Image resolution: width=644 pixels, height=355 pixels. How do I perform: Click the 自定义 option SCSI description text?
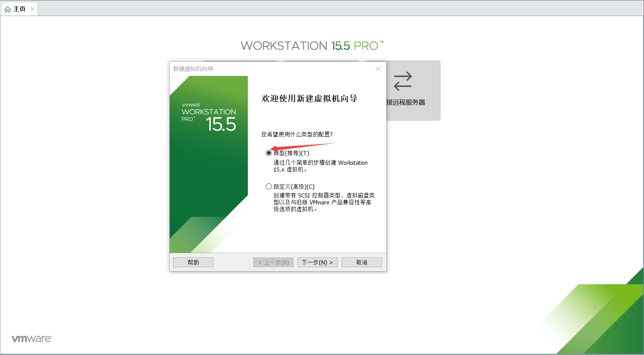[x=324, y=202]
